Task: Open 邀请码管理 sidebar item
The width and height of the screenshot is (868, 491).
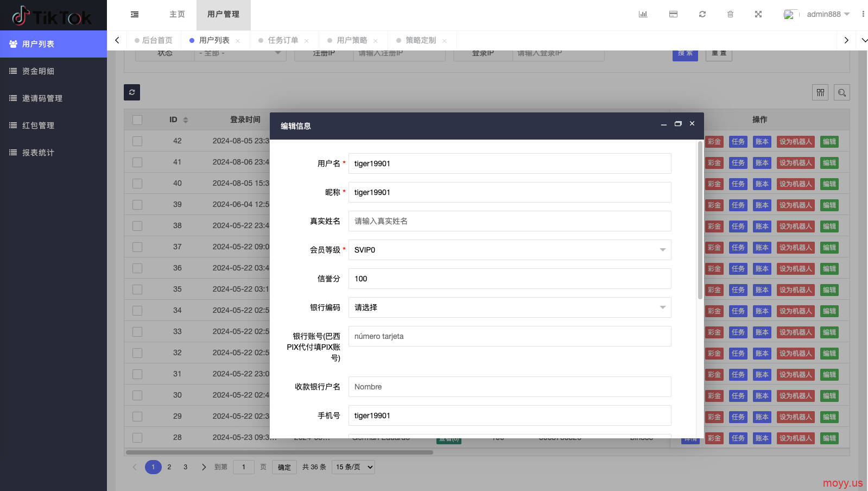Action: [x=53, y=98]
